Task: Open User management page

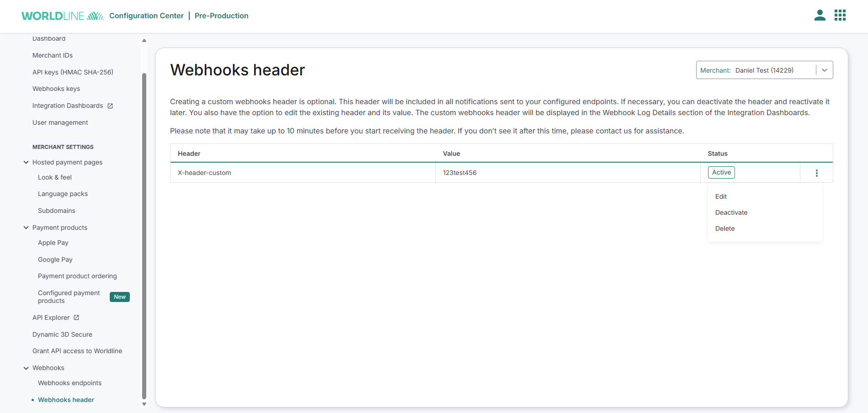Action: click(60, 122)
